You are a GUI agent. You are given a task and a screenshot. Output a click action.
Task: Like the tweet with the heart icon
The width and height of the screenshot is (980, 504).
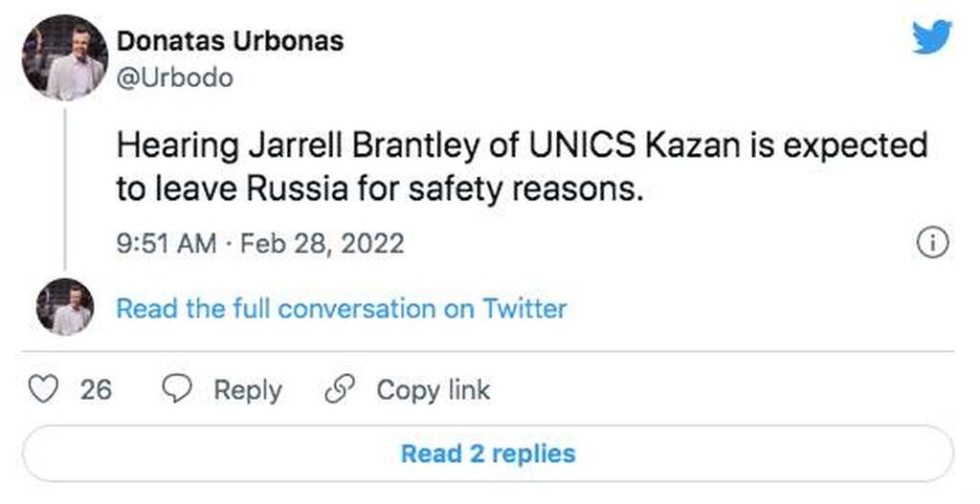[44, 390]
